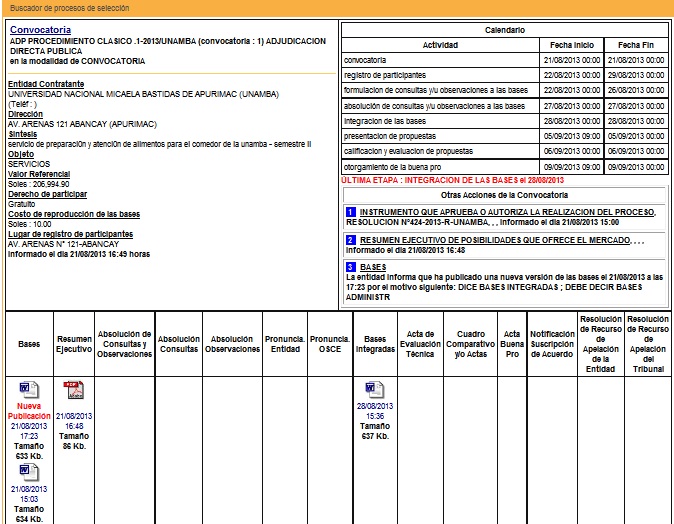Image resolution: width=674 pixels, height=524 pixels.
Task: Select the Pronuncia. OSCE column header
Action: [330, 344]
